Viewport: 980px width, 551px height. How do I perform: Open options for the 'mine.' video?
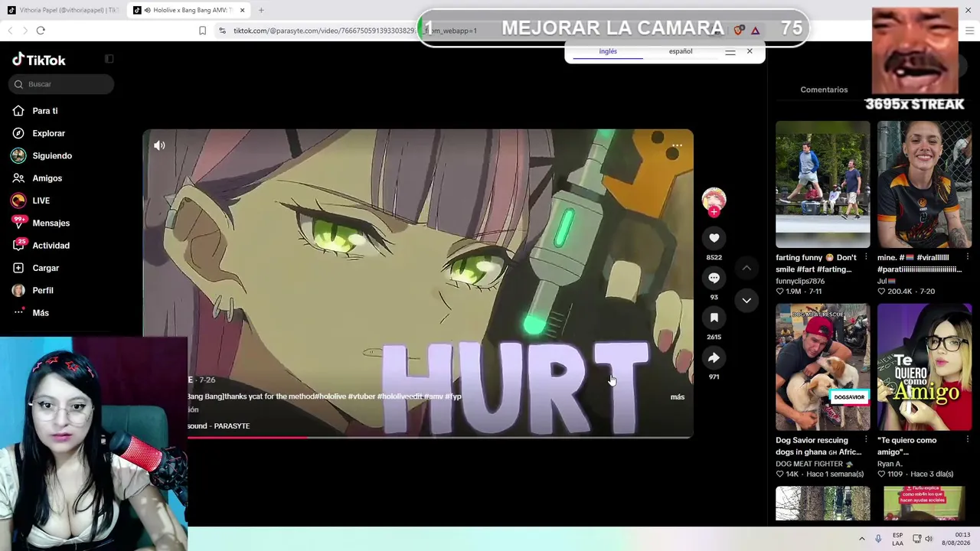coord(968,257)
